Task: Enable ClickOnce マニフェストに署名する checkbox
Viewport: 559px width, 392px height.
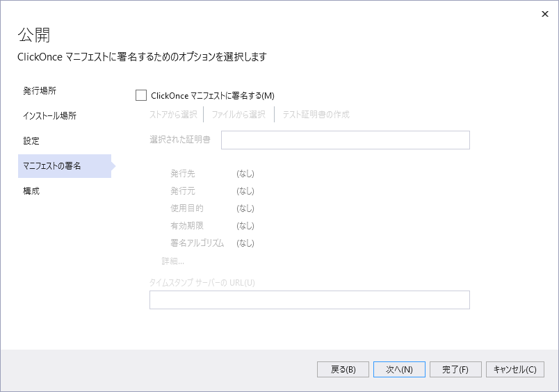Action: 142,96
